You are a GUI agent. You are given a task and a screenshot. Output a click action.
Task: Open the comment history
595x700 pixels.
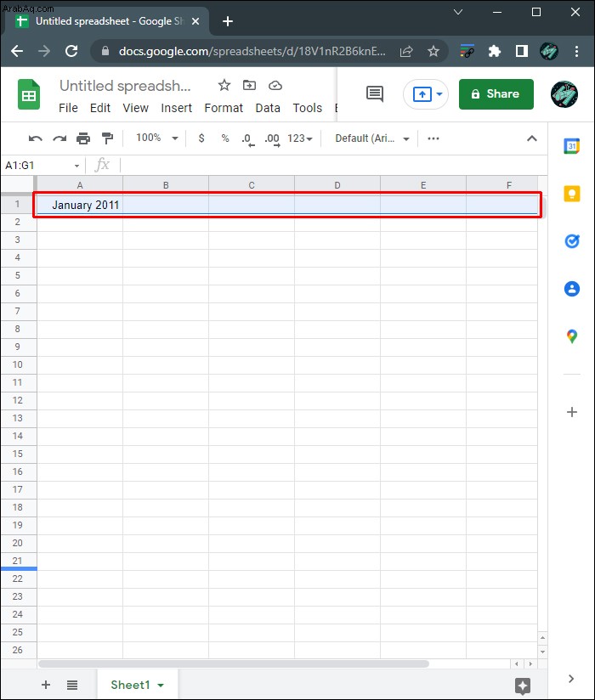click(375, 93)
